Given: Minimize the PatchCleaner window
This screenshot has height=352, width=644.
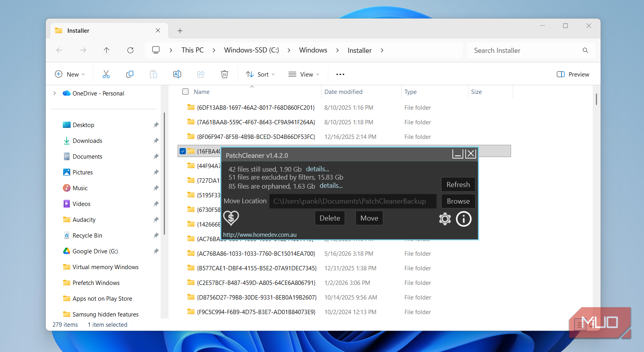Looking at the screenshot, I should (458, 154).
